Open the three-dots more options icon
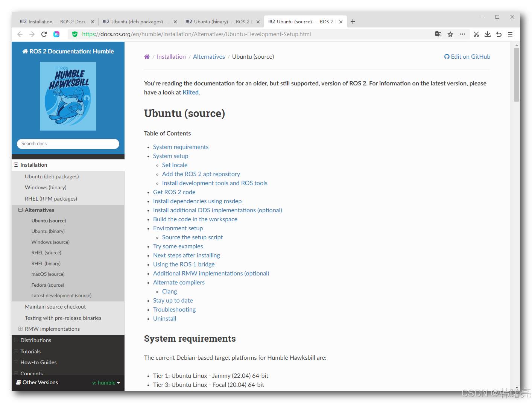532x403 pixels. [462, 34]
